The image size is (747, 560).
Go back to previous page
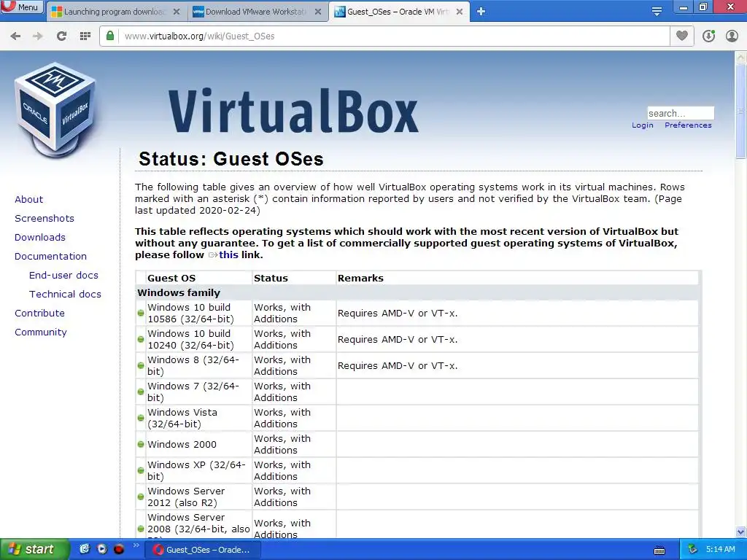15,36
